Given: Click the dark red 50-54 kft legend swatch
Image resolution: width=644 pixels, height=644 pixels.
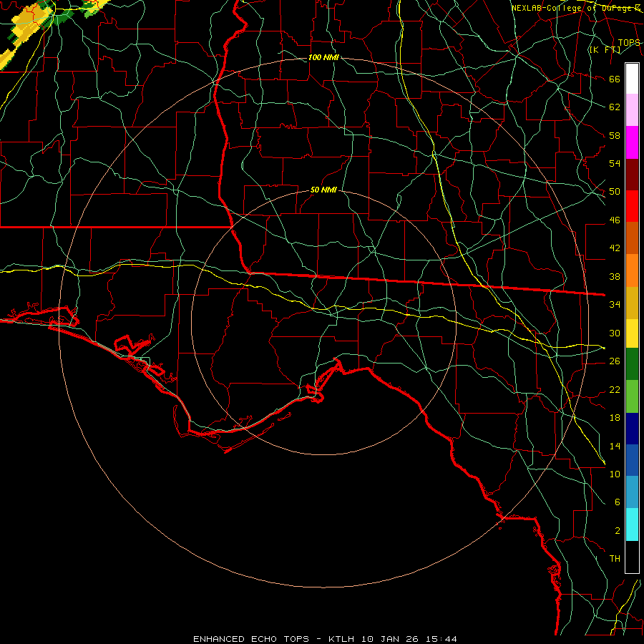Looking at the screenshot, I should [x=632, y=175].
